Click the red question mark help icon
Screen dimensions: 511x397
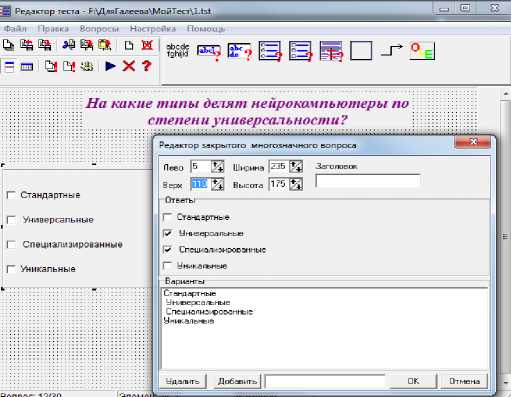click(147, 66)
